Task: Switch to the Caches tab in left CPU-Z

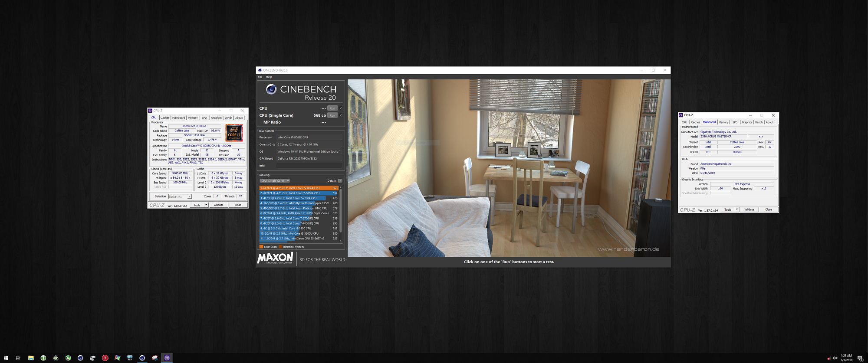Action: tap(165, 118)
